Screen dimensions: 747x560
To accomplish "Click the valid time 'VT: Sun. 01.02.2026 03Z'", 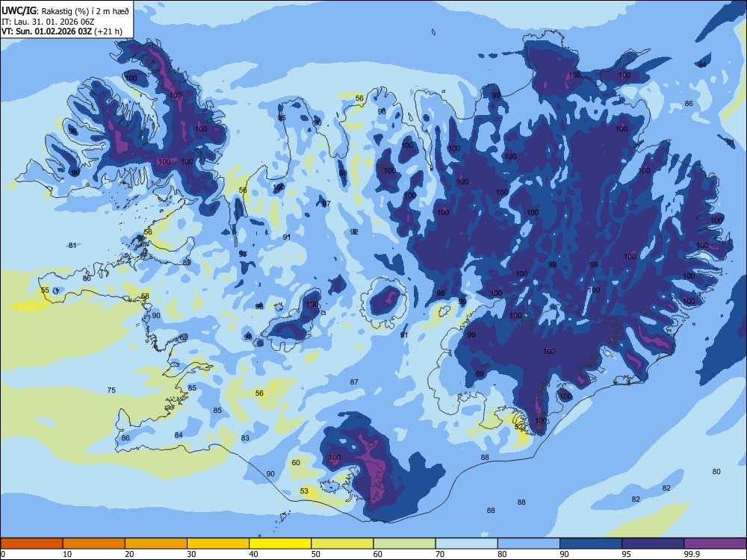I will (x=46, y=31).
